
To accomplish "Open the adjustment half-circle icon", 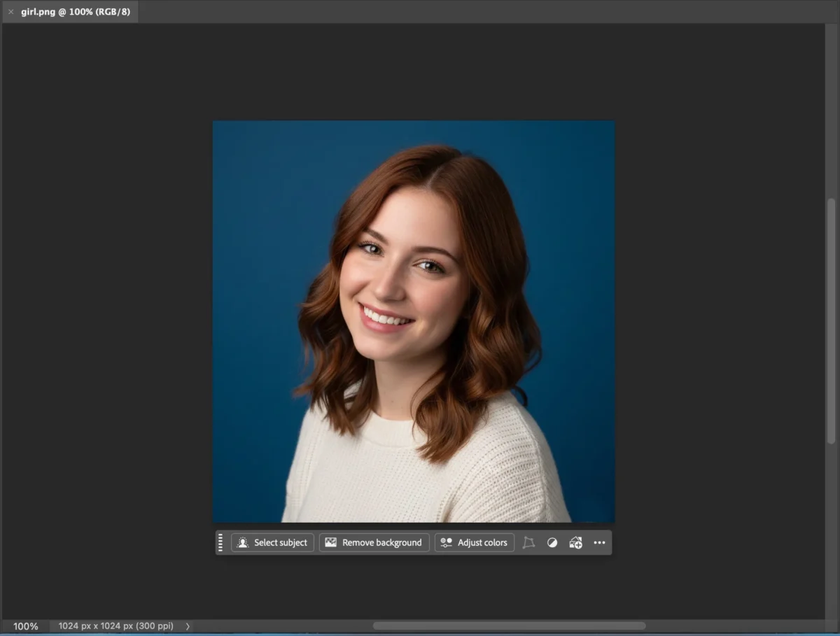I will 552,542.
